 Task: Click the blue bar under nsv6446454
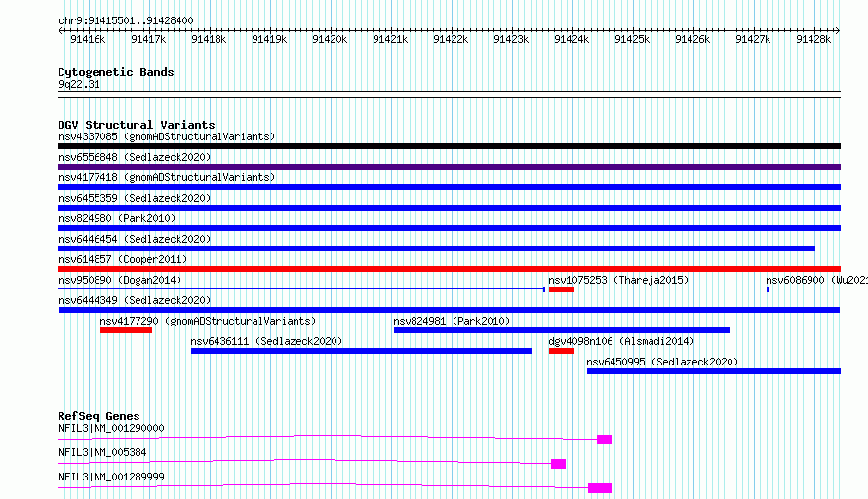pos(436,249)
